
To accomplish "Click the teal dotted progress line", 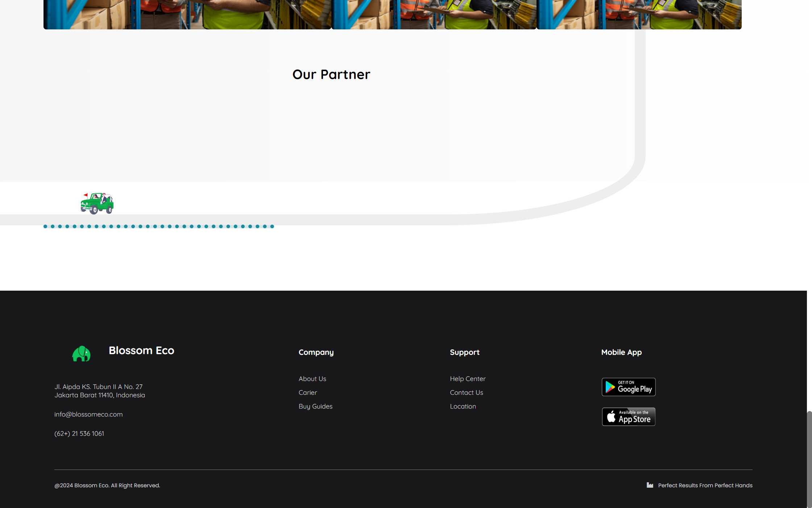I will 158,226.
